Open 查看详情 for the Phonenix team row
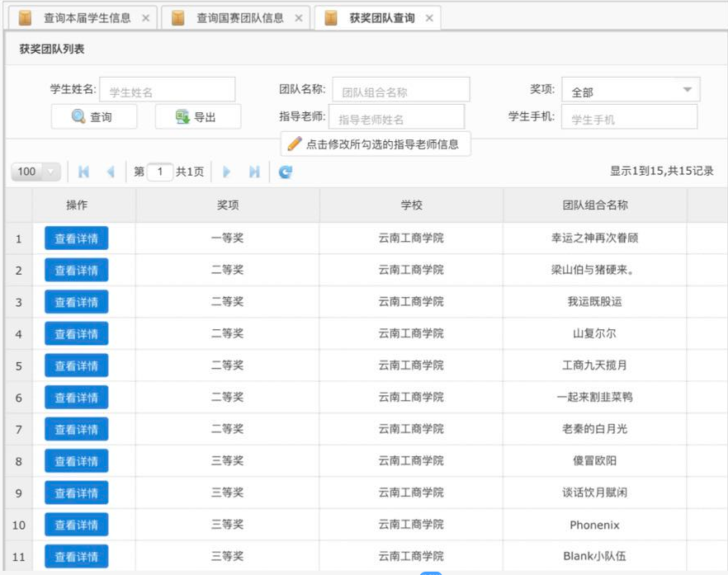The width and height of the screenshot is (728, 575). click(x=76, y=525)
